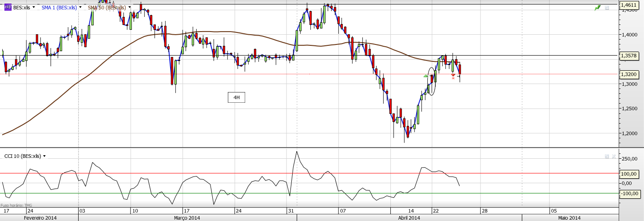Click the 4H timeframe label box
The height and width of the screenshot is (221, 644).
click(x=236, y=98)
